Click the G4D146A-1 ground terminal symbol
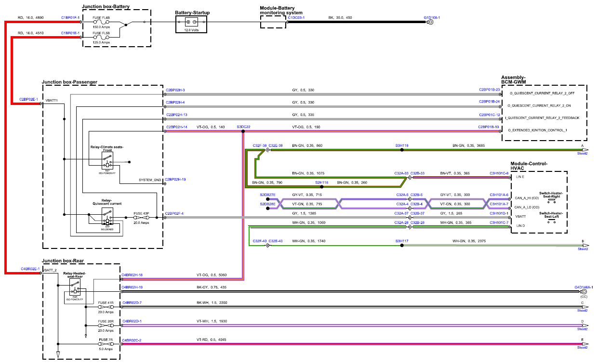Screen dimensions: 597x364 pos(584,292)
